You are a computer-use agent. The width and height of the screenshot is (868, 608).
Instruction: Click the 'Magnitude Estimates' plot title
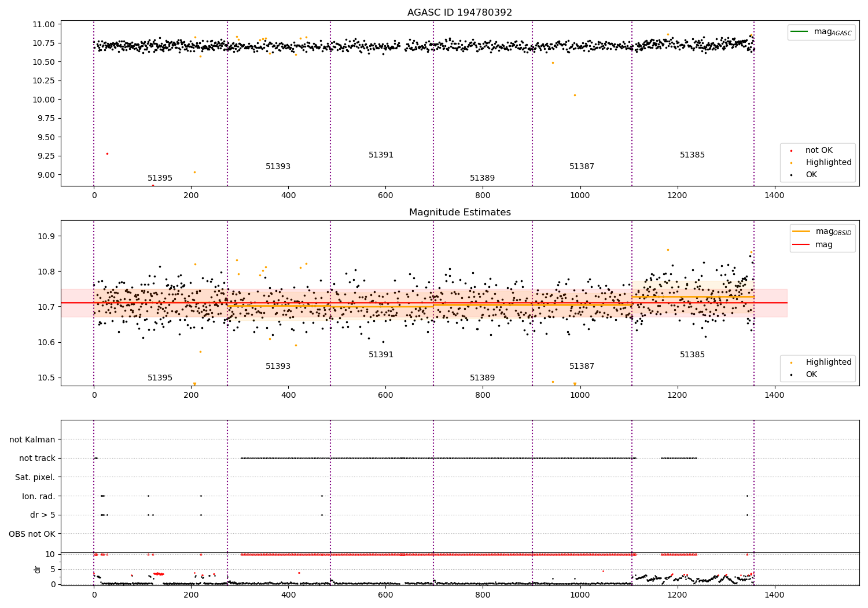pyautogui.click(x=459, y=213)
